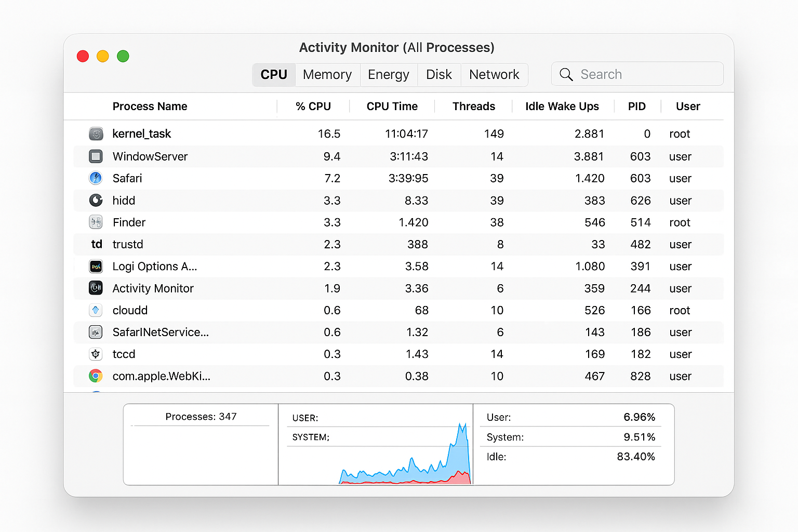This screenshot has width=798, height=532.
Task: Open the Network tab
Action: tap(494, 74)
